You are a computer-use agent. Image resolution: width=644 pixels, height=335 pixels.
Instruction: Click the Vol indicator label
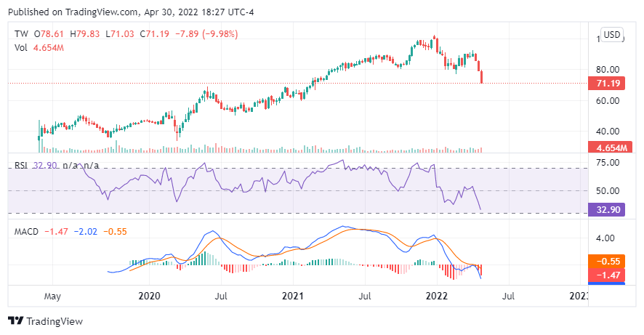tap(20, 48)
